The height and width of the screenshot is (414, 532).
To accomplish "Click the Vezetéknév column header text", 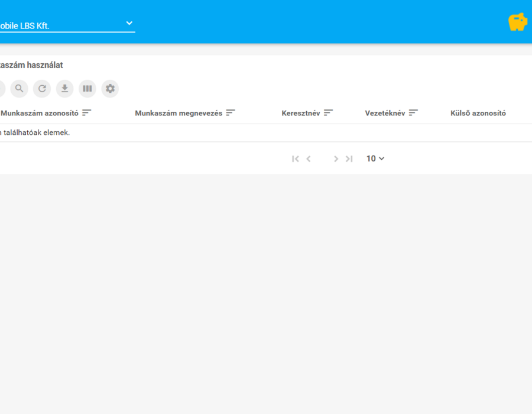I will (x=385, y=113).
